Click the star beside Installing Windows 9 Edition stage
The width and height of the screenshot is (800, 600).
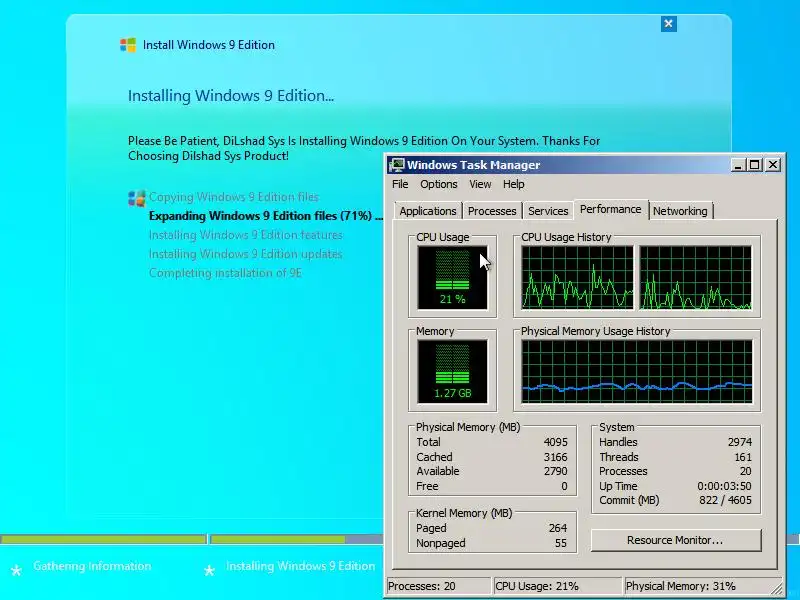click(x=209, y=570)
